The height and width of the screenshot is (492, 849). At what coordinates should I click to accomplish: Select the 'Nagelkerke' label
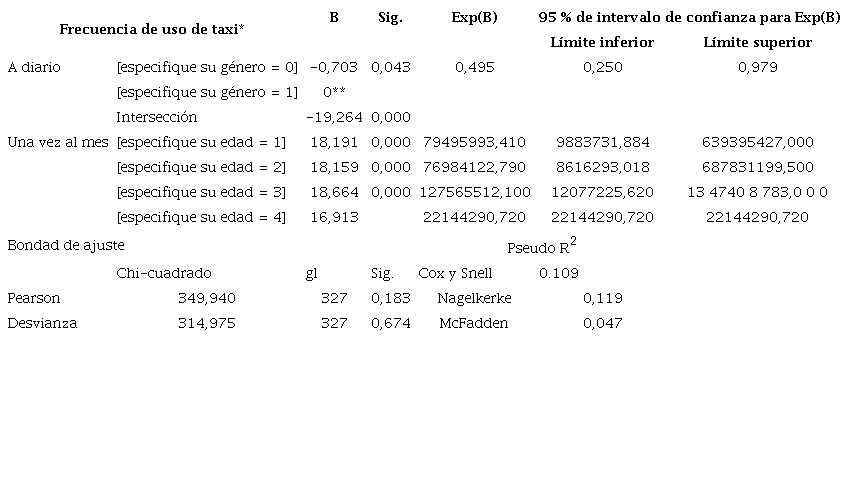474,298
